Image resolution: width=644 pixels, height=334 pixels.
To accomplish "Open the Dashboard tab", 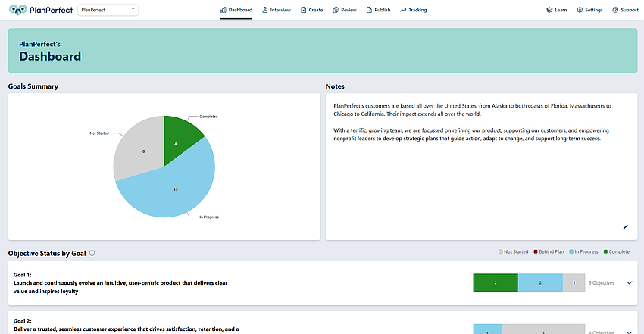I will pyautogui.click(x=236, y=10).
